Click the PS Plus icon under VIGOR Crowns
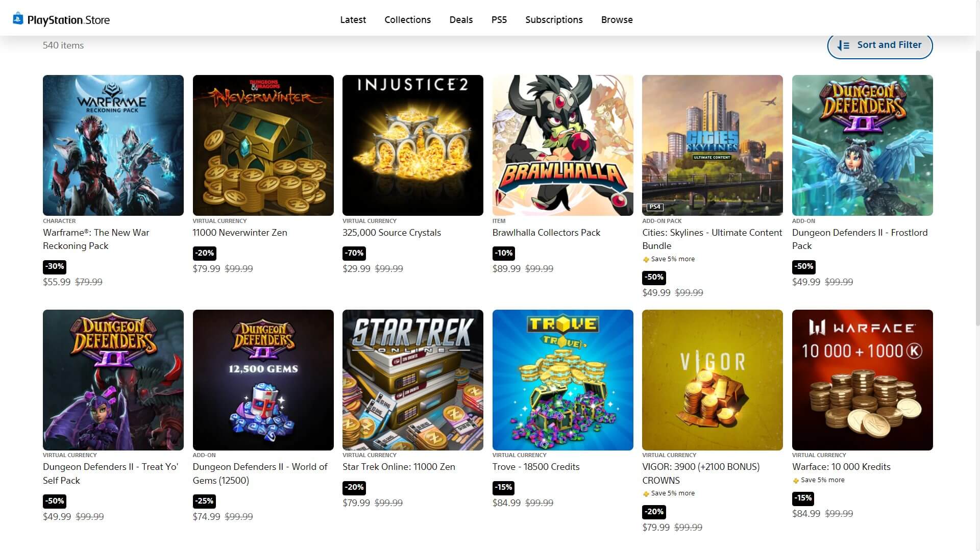The image size is (980, 551). coord(646,494)
